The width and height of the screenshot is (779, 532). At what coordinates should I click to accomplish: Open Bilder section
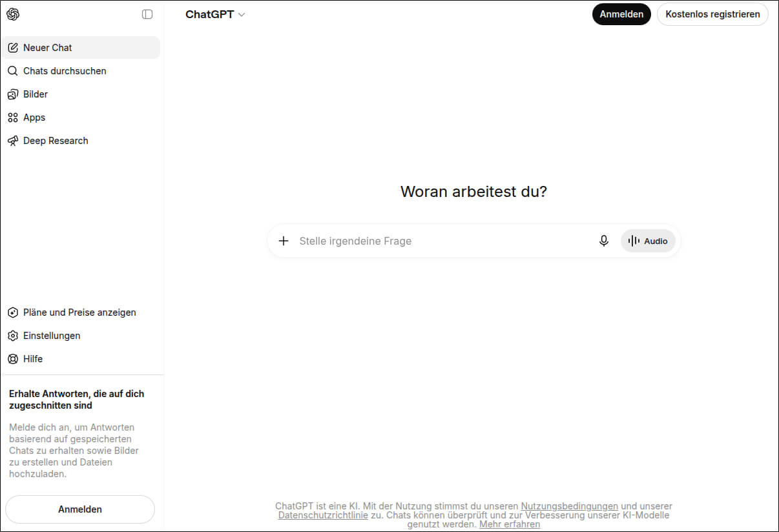click(x=80, y=94)
